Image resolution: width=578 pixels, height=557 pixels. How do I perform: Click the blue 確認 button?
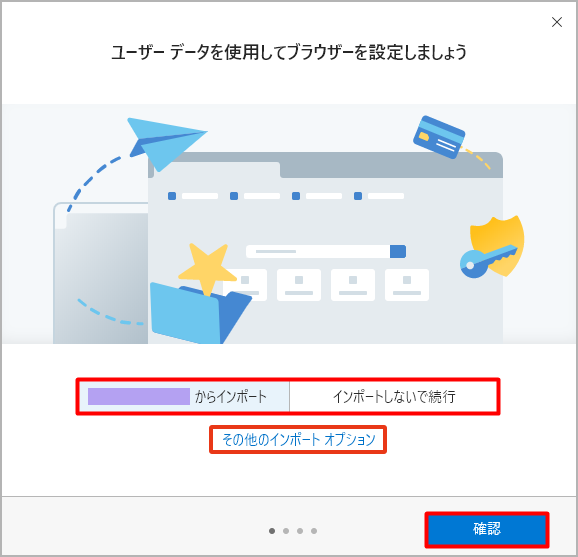coord(487,529)
